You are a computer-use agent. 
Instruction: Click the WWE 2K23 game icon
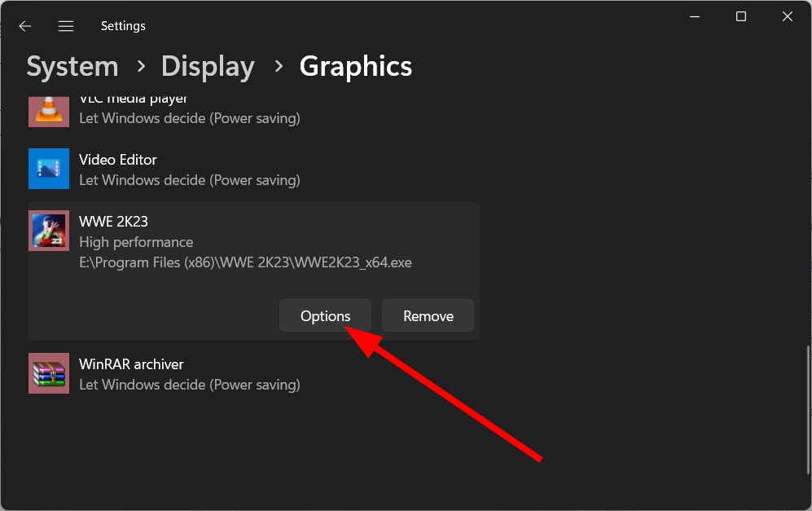(x=48, y=231)
